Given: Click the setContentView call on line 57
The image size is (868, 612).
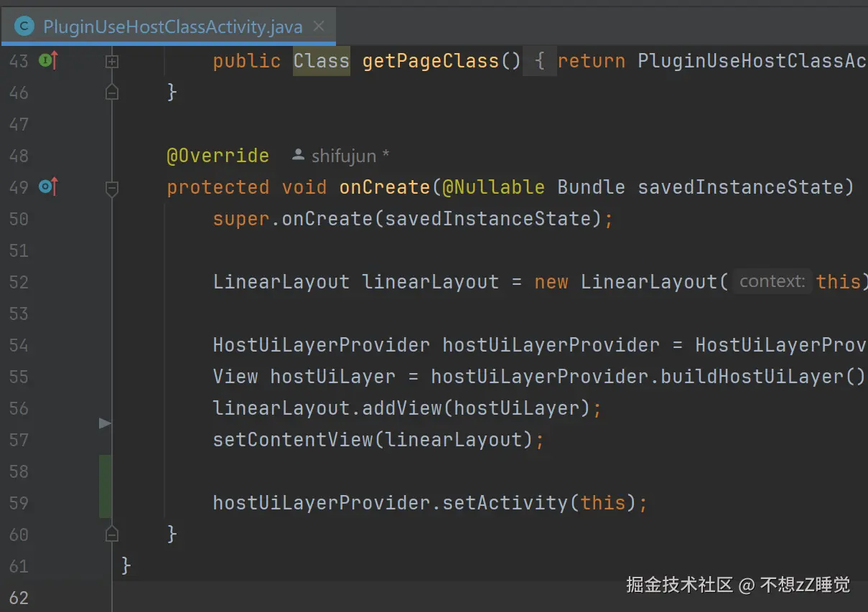Looking at the screenshot, I should (x=292, y=440).
